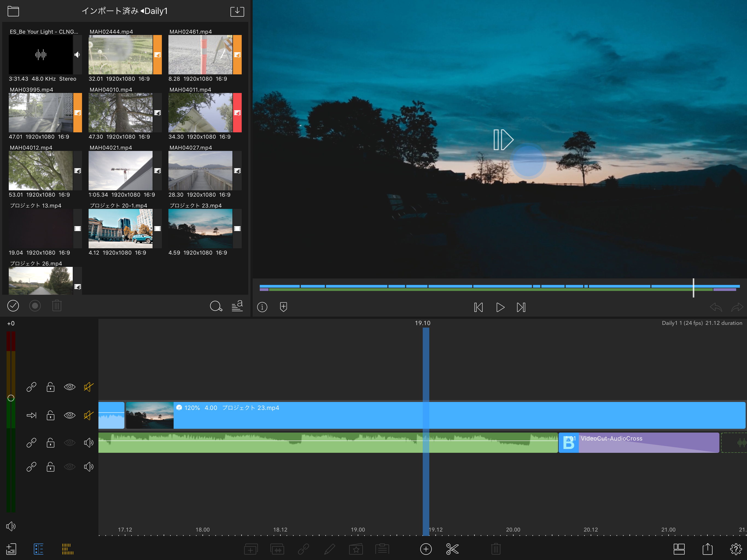Tap the timeline trash delete icon

(495, 549)
